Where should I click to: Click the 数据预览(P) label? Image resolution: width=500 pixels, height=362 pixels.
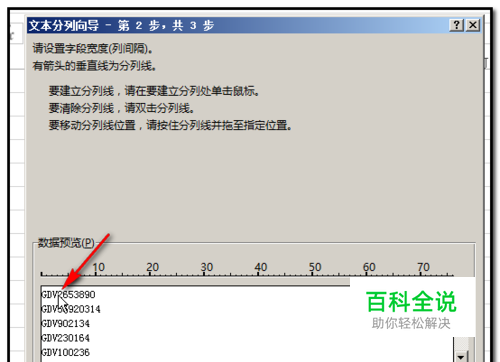point(66,243)
